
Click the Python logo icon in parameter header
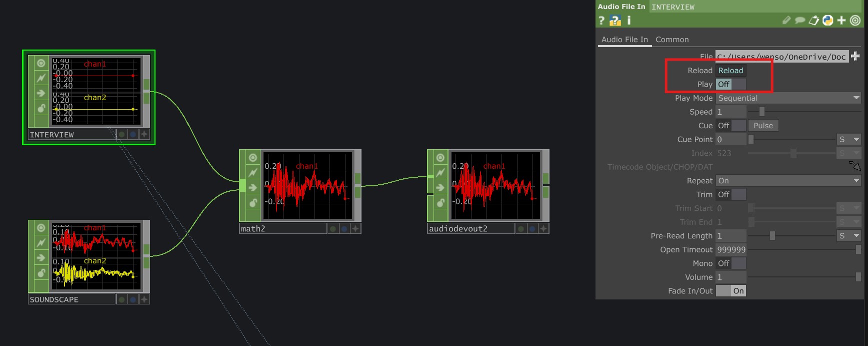pos(828,21)
